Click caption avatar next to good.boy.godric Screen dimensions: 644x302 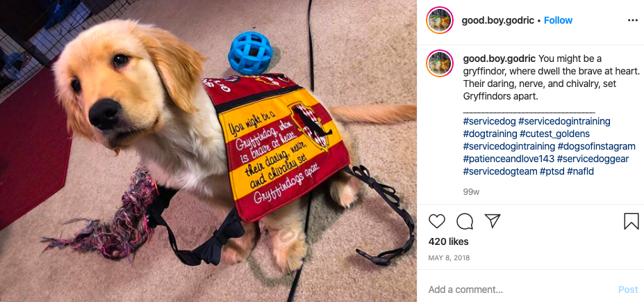pyautogui.click(x=440, y=63)
